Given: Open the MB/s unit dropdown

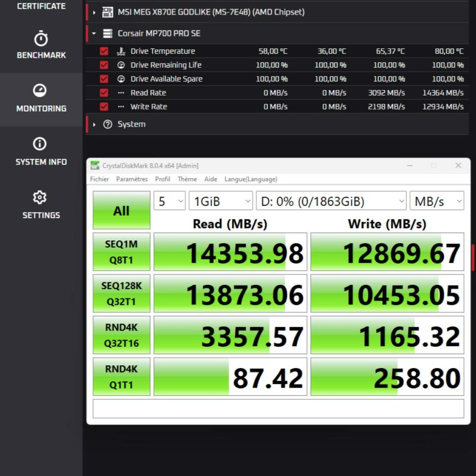Looking at the screenshot, I should [x=437, y=201].
